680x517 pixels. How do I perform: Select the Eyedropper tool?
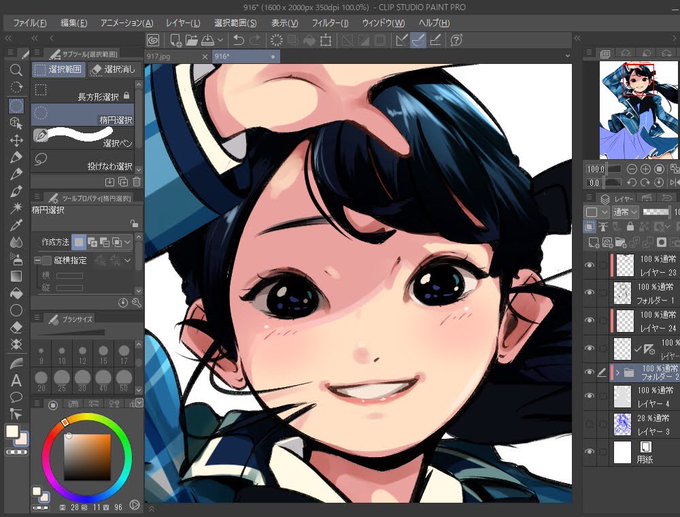coord(16,225)
